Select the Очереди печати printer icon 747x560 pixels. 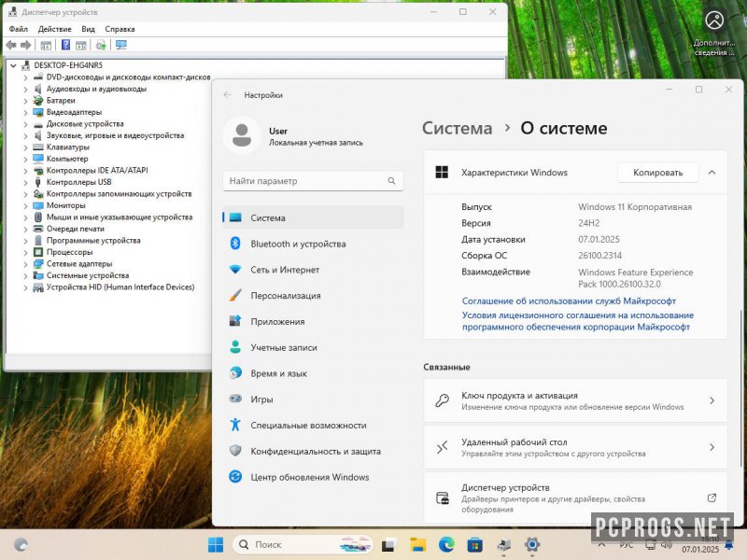point(38,229)
